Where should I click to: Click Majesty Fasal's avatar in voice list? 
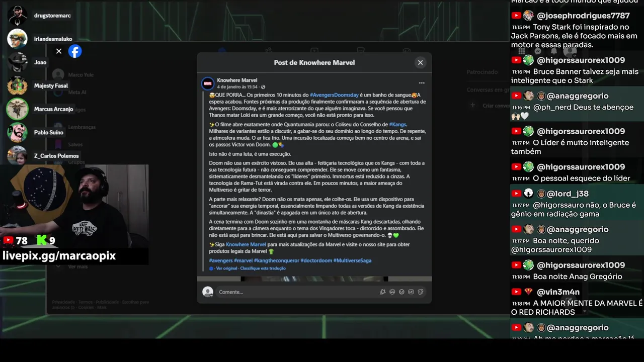(x=18, y=85)
